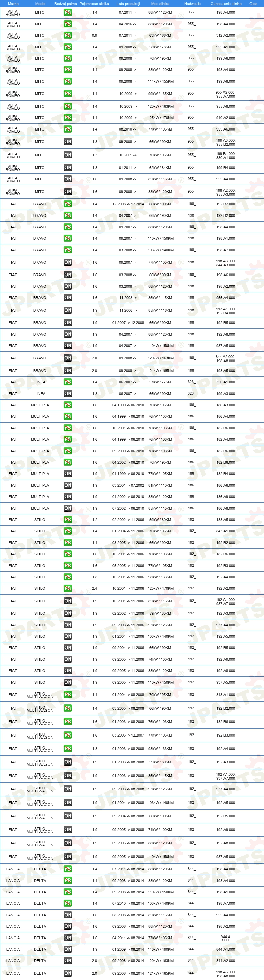
Task: Select diesel ON icon for Mito 330 A1.000 row
Action: [x=68, y=155]
